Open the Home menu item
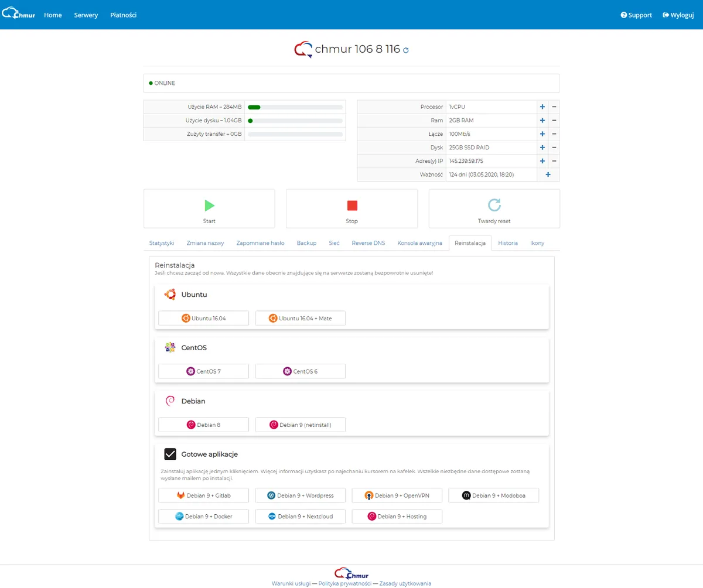Screen dimensions: 703x588 [53, 15]
